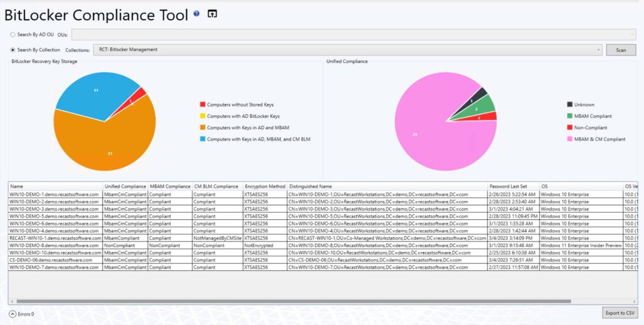Sort by the Password Last Set column header
This screenshot has width=644, height=325.
pyautogui.click(x=513, y=186)
